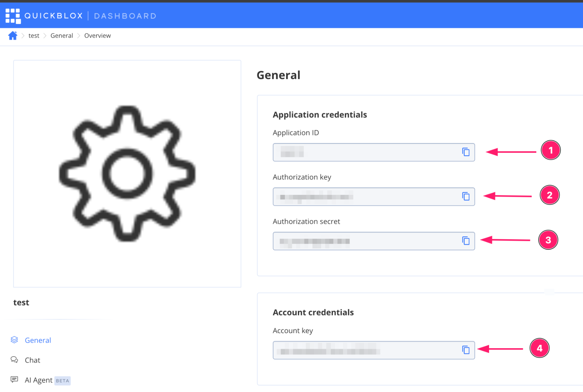Screen dimensions: 583x392
Task: Click the QuickBlox logo icon
Action: 13,16
